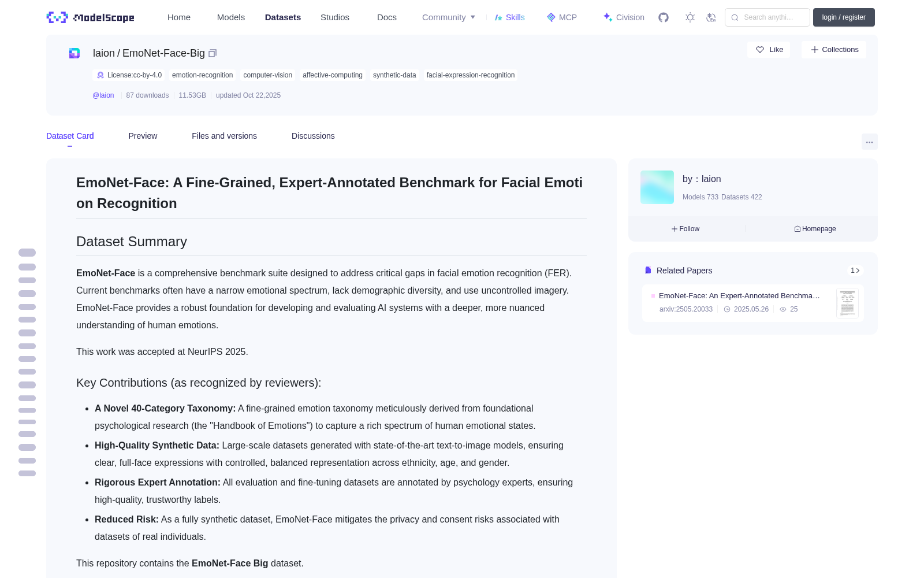The height and width of the screenshot is (578, 924).
Task: Open the laion Homepage link
Action: click(x=815, y=229)
